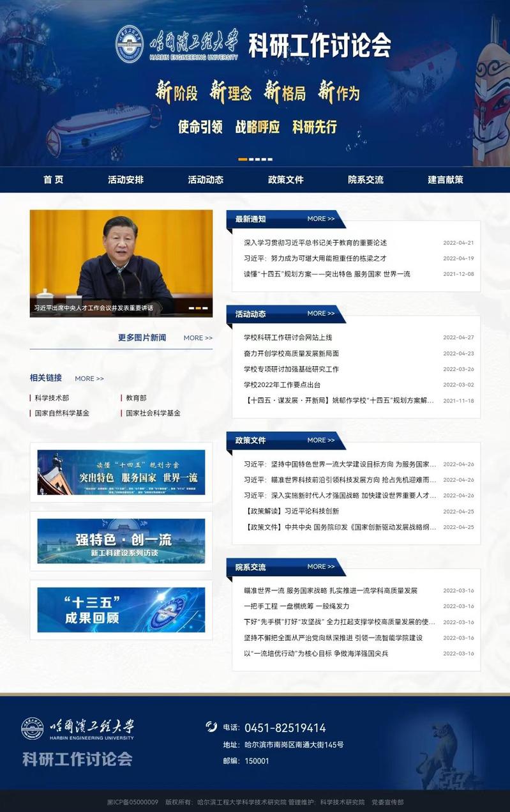510x812 pixels.
Task: Visit the 教育部 related link
Action: click(x=136, y=398)
